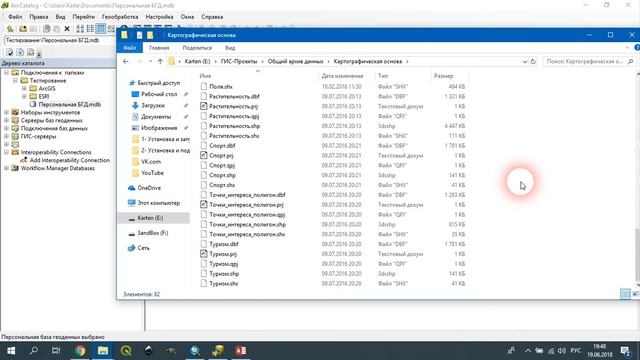The width and height of the screenshot is (640, 360).
Task: Click the ArcCatalog magnifier icon on taskbar
Action: tap(195, 351)
